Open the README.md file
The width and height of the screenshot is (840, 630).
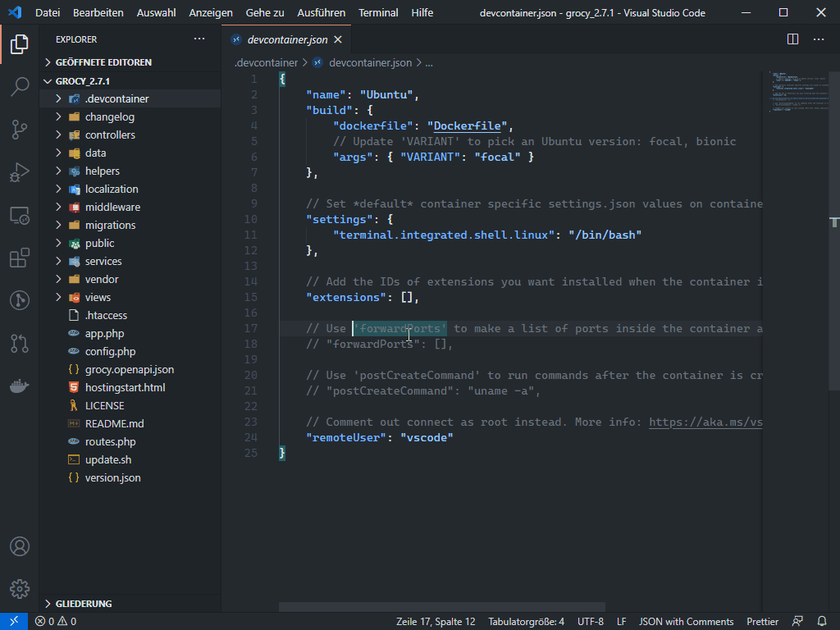pos(114,423)
